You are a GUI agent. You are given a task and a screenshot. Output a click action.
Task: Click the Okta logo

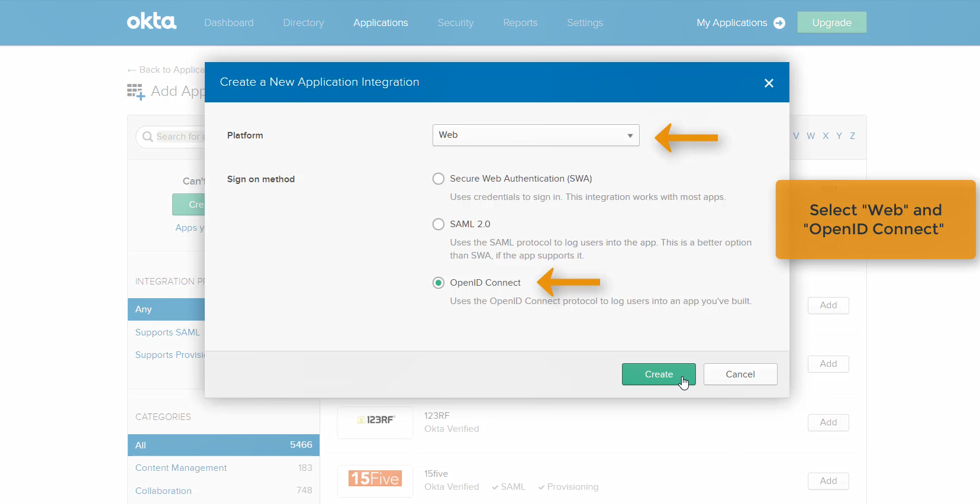pos(151,22)
